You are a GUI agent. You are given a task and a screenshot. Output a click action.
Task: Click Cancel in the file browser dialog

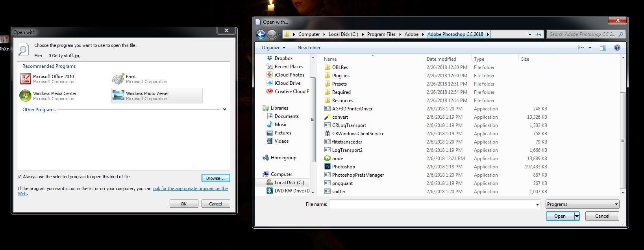click(602, 216)
